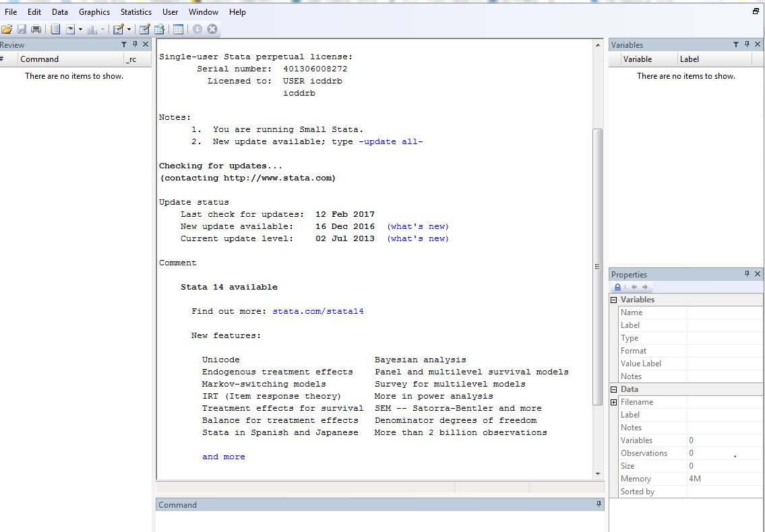765x532 pixels.
Task: Open the Statistics menu
Action: pos(135,11)
